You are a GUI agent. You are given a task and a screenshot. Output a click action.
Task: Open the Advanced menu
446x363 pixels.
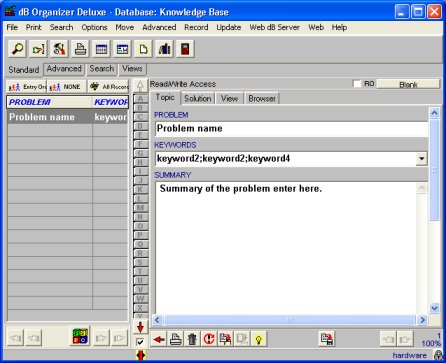coord(159,27)
